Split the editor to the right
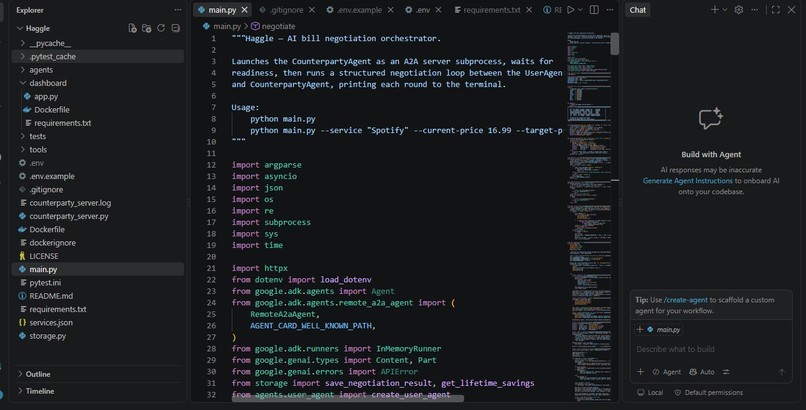The image size is (806, 410). click(x=594, y=10)
